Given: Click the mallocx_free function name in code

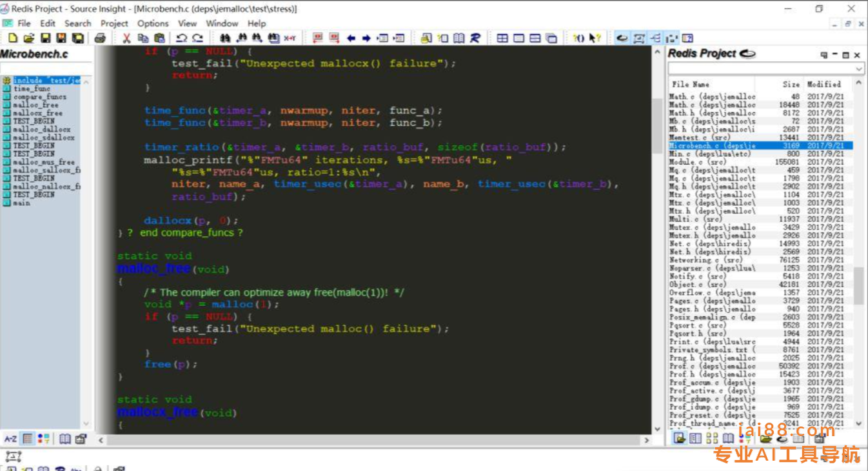Looking at the screenshot, I should pos(157,411).
